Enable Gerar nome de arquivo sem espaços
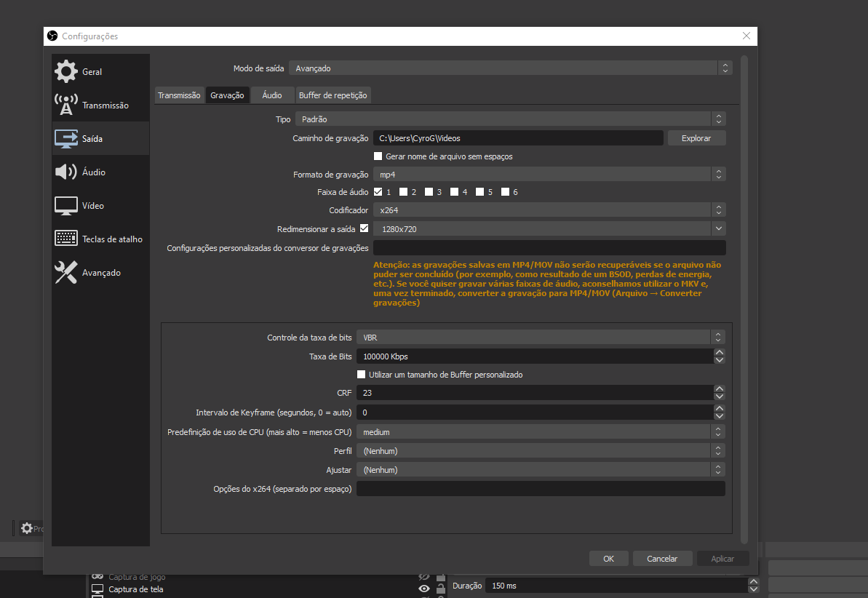This screenshot has width=868, height=598. pos(378,156)
